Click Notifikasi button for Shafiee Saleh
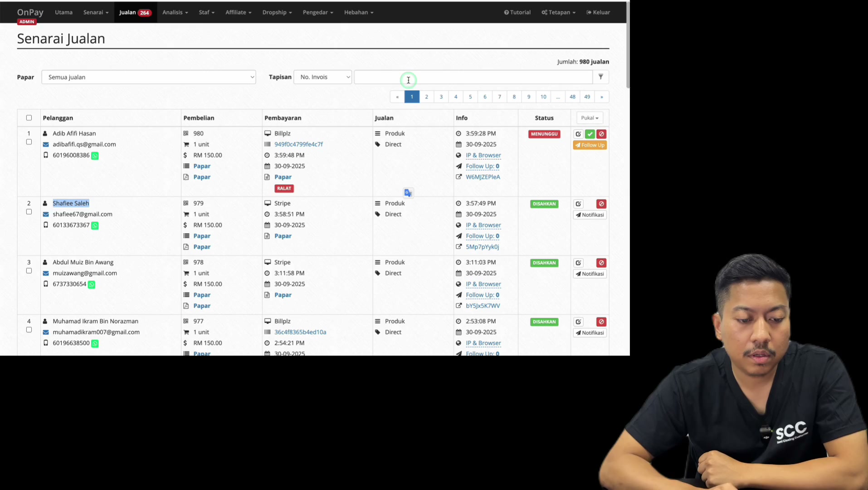Screen dimensions: 868x490 (590, 215)
